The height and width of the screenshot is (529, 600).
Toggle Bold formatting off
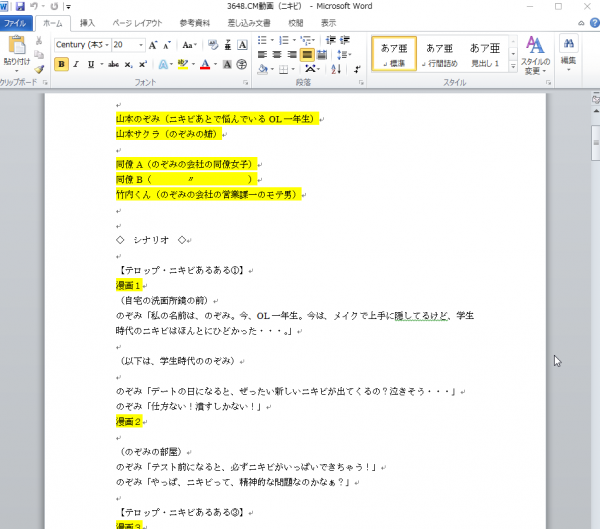(x=61, y=64)
